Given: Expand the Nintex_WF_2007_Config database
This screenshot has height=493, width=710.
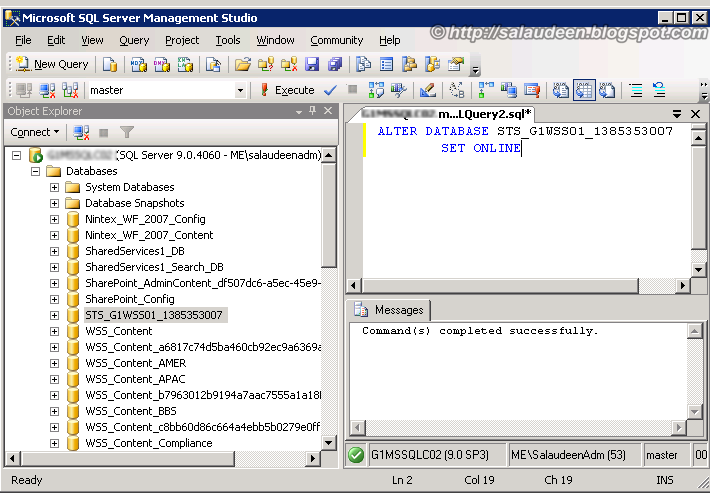Looking at the screenshot, I should pos(54,220).
